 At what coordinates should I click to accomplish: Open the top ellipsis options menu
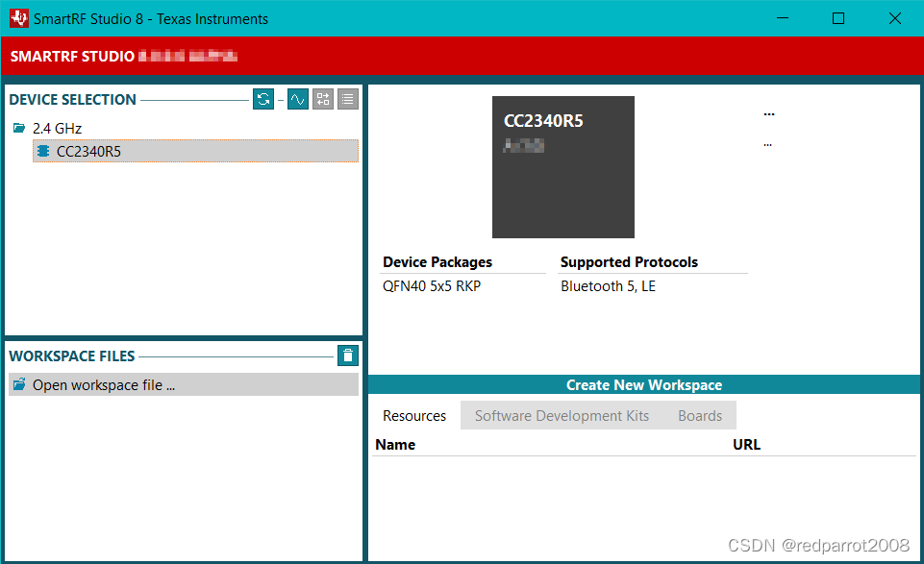click(x=768, y=112)
